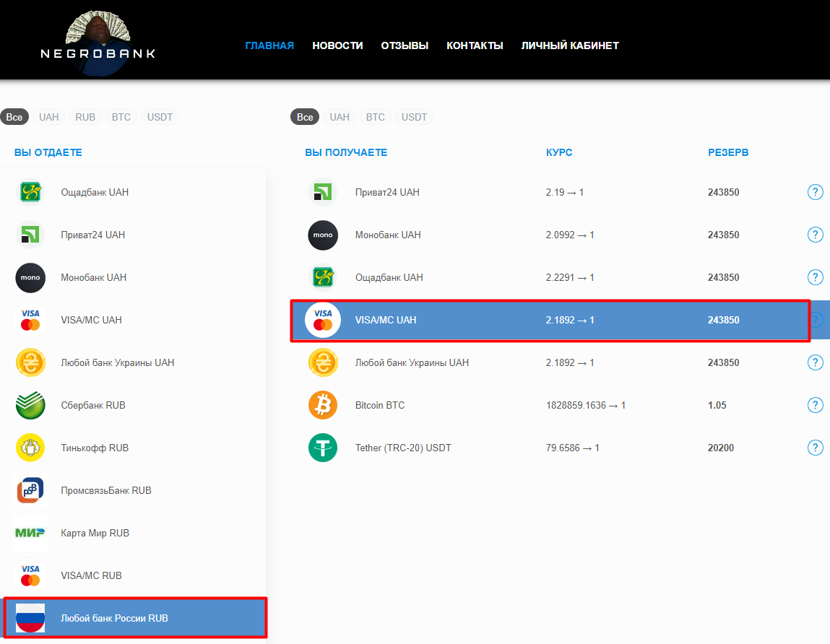Click rate 2.2291 → 1
Screen dimensions: 830x644
tap(570, 277)
